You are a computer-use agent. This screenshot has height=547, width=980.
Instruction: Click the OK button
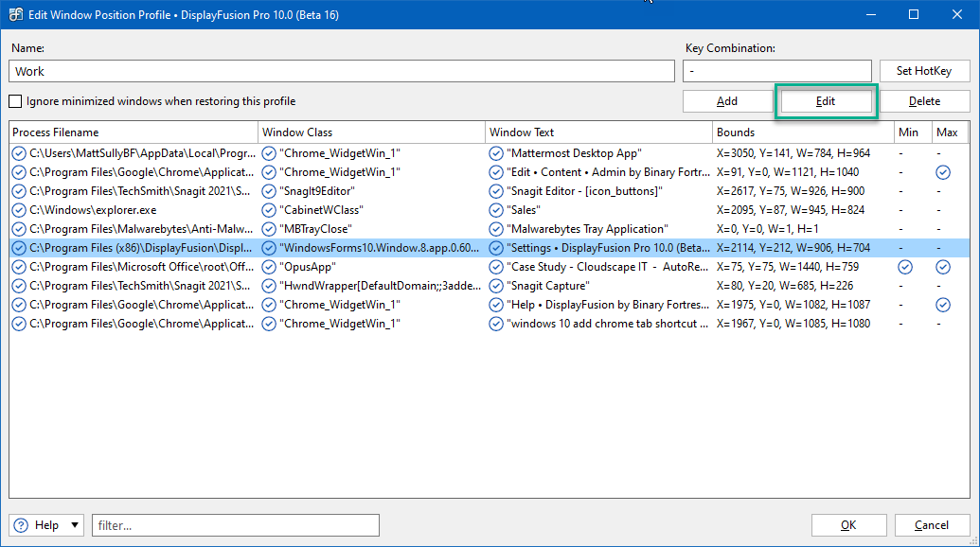pos(848,525)
